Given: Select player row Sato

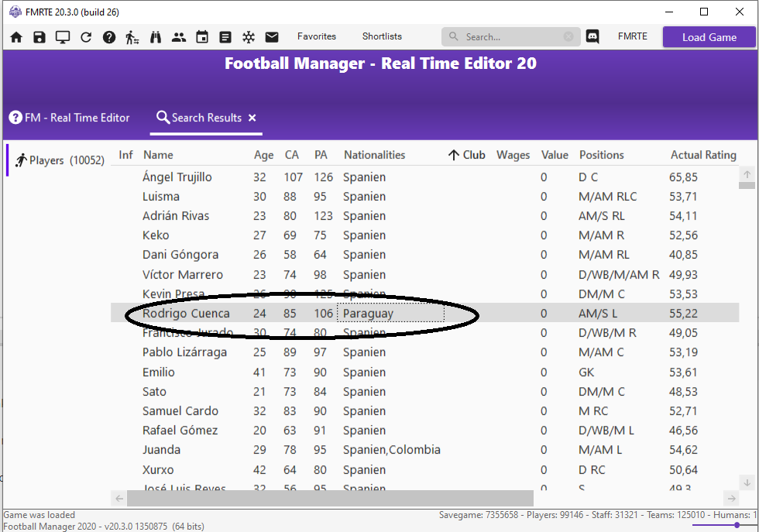Looking at the screenshot, I should pos(425,392).
